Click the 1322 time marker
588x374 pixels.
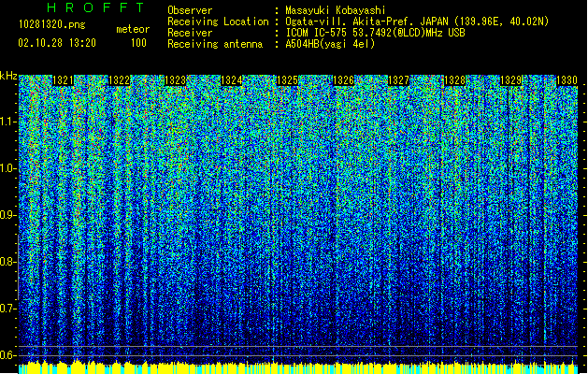[x=119, y=80]
